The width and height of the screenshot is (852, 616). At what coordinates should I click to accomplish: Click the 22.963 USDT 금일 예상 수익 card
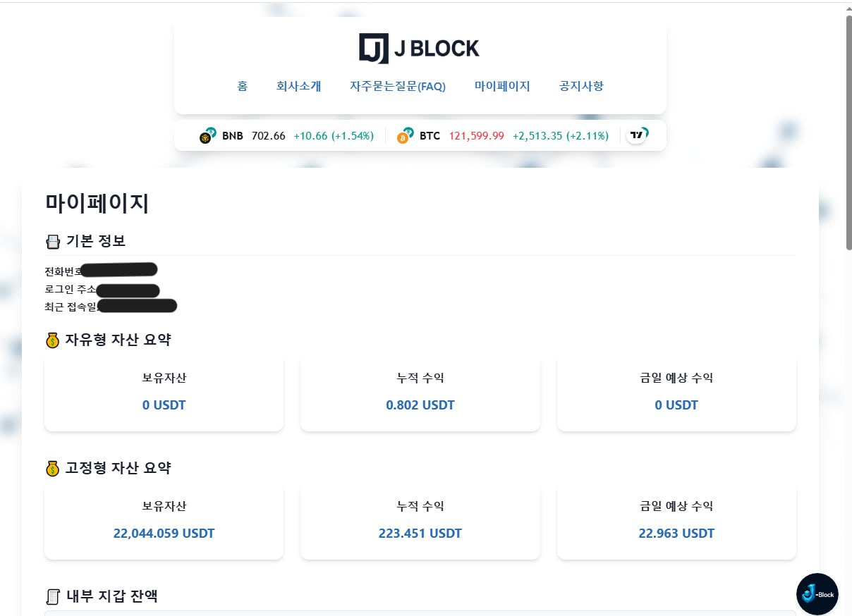point(676,521)
